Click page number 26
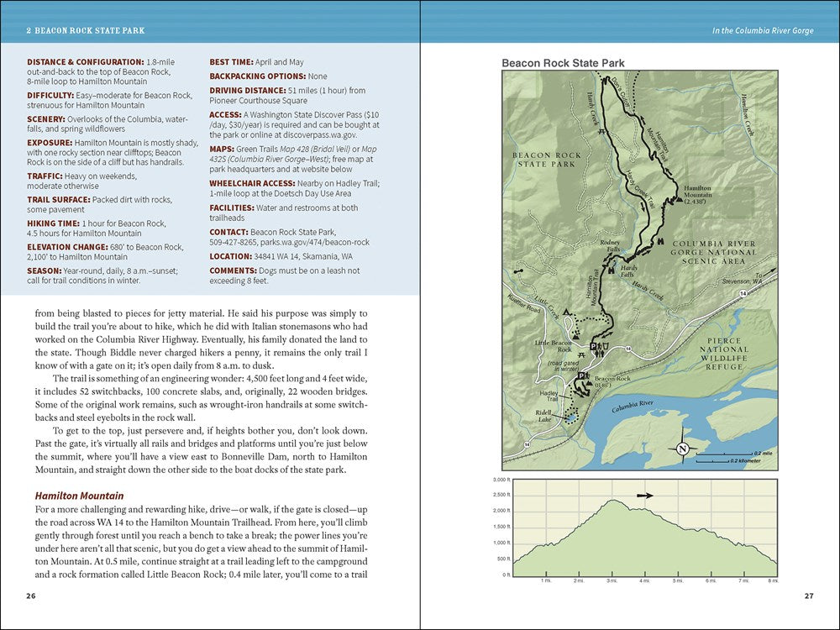The height and width of the screenshot is (630, 840). pos(31,596)
